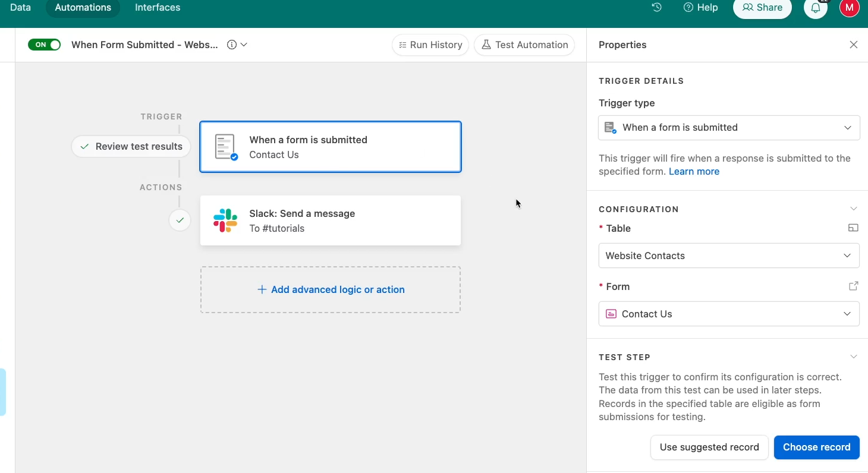Click Review test results

coord(131,146)
